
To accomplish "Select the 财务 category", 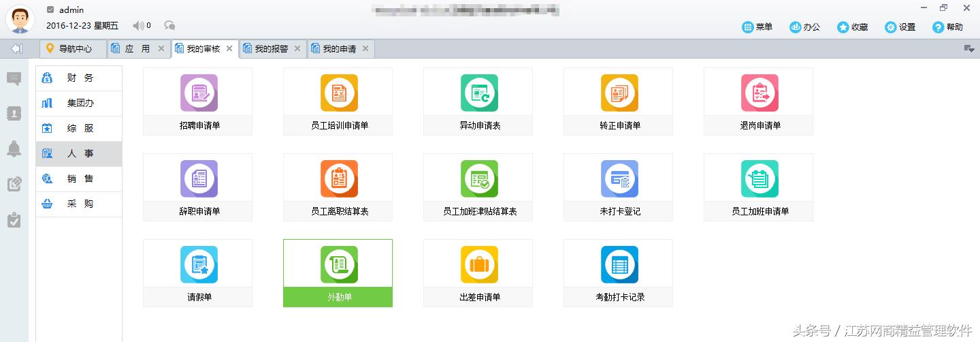I will tap(79, 78).
